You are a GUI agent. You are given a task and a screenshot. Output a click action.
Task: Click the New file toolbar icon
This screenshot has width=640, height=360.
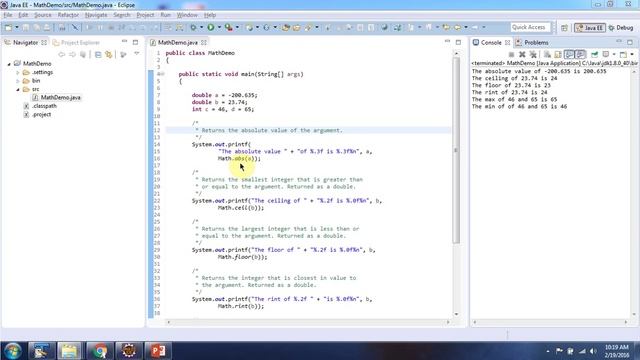coord(8,27)
